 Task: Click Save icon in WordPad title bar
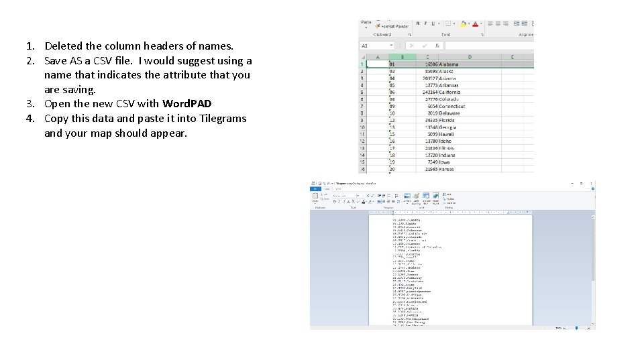coord(319,184)
